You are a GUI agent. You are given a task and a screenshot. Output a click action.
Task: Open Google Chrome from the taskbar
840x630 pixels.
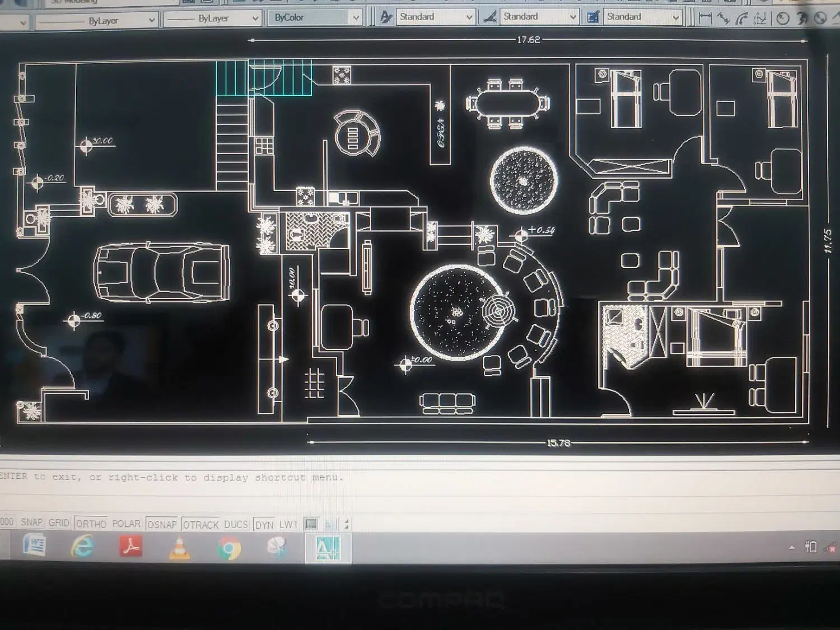[229, 548]
